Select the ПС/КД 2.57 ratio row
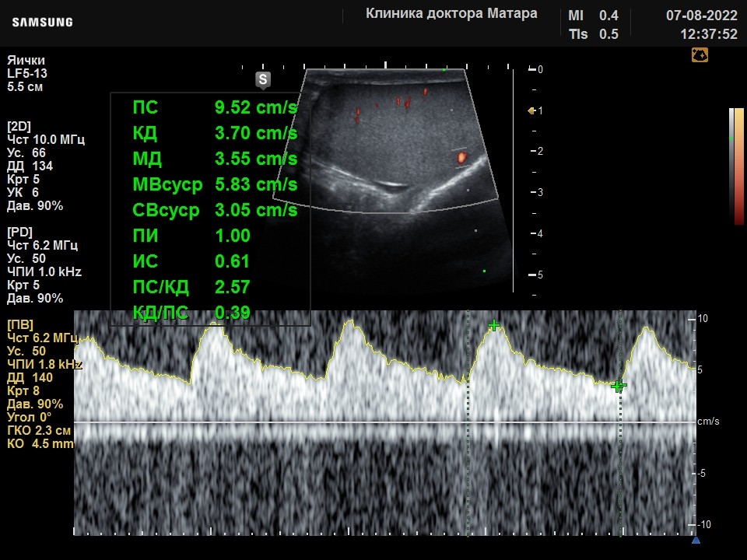747x560 pixels. (x=191, y=287)
